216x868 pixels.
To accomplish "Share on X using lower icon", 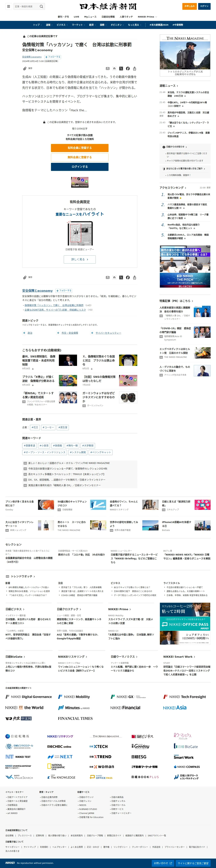I will pyautogui.click(x=121, y=277).
